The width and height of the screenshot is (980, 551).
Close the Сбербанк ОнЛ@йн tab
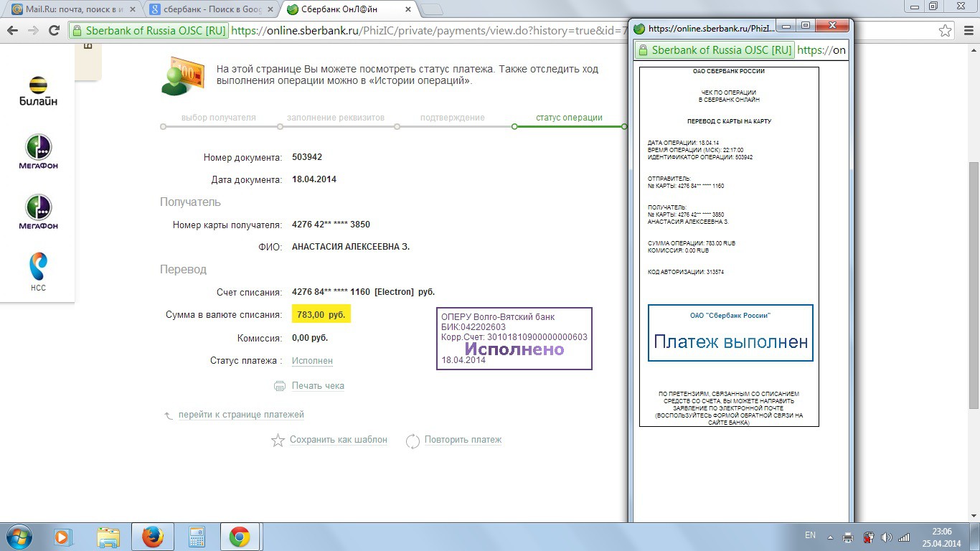(408, 9)
